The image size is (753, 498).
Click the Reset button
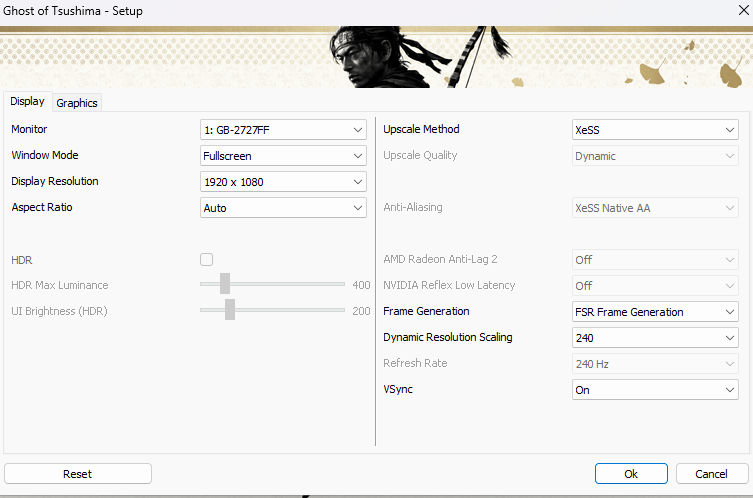click(x=78, y=474)
